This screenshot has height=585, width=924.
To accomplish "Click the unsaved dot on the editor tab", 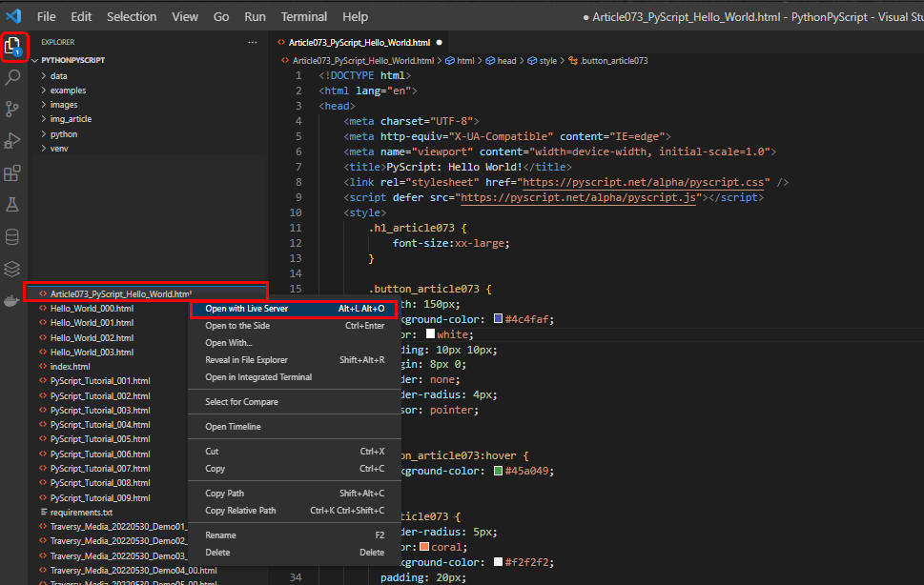I will 439,42.
